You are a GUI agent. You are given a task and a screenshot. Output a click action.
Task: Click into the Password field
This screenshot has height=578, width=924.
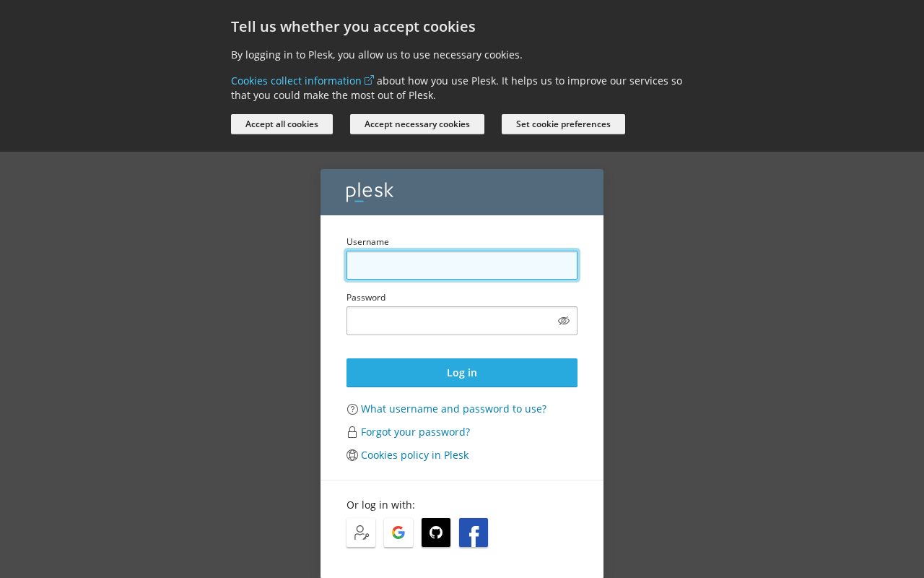point(450,321)
